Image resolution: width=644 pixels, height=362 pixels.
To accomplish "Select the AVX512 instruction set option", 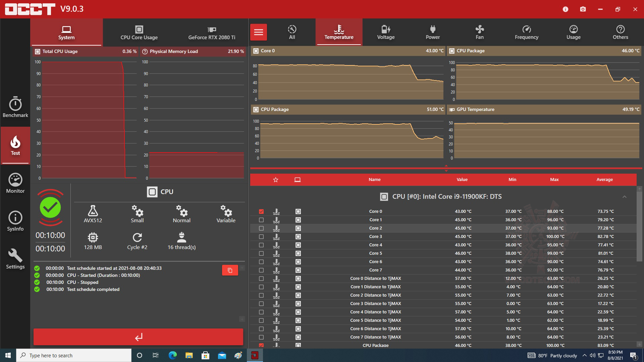I will [x=93, y=214].
